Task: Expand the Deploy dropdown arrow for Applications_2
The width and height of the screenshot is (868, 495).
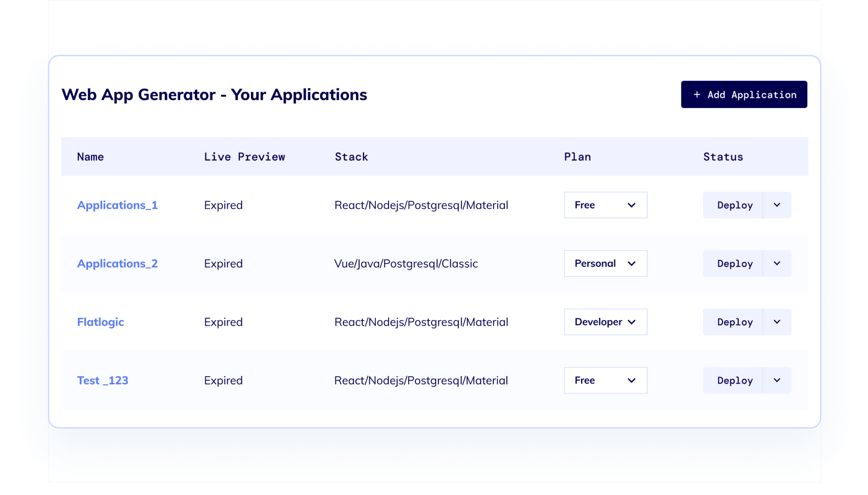Action: pyautogui.click(x=776, y=264)
